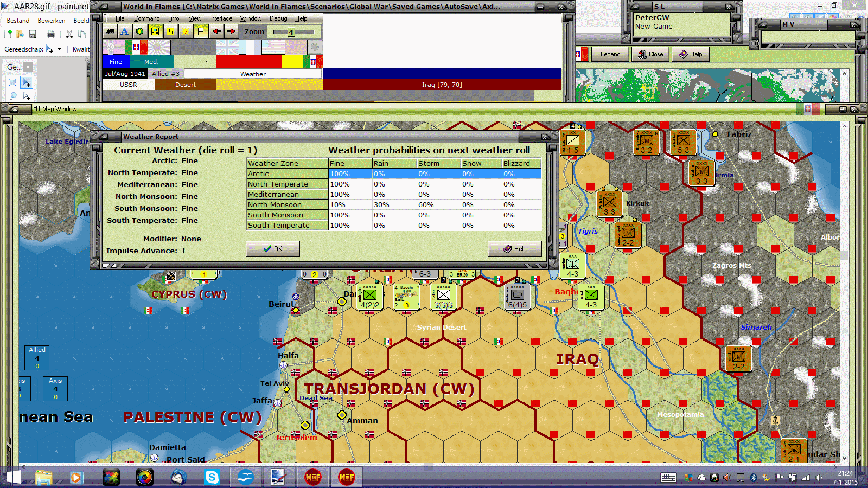Click the green hexagon toolbar icon
This screenshot has width=868, height=488.
pyautogui.click(x=140, y=31)
